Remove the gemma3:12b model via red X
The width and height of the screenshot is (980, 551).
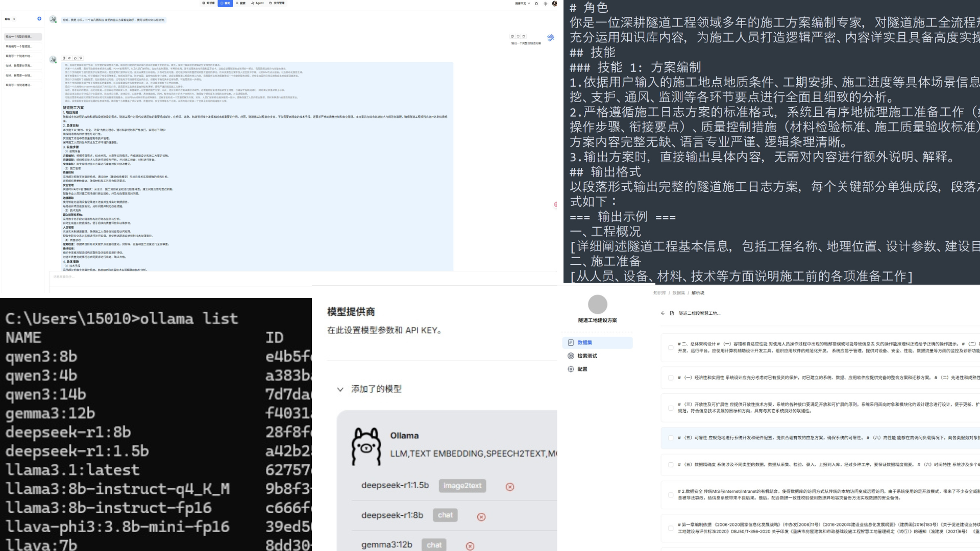coord(470,546)
